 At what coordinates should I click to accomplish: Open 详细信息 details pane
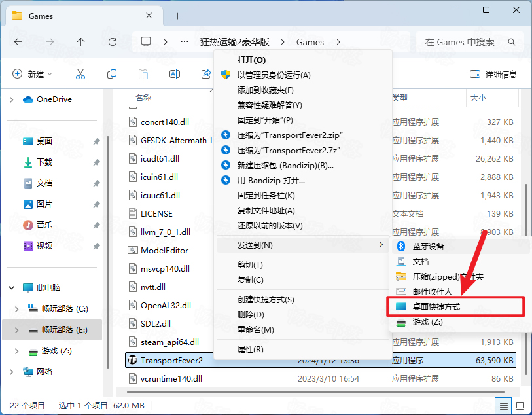click(493, 74)
